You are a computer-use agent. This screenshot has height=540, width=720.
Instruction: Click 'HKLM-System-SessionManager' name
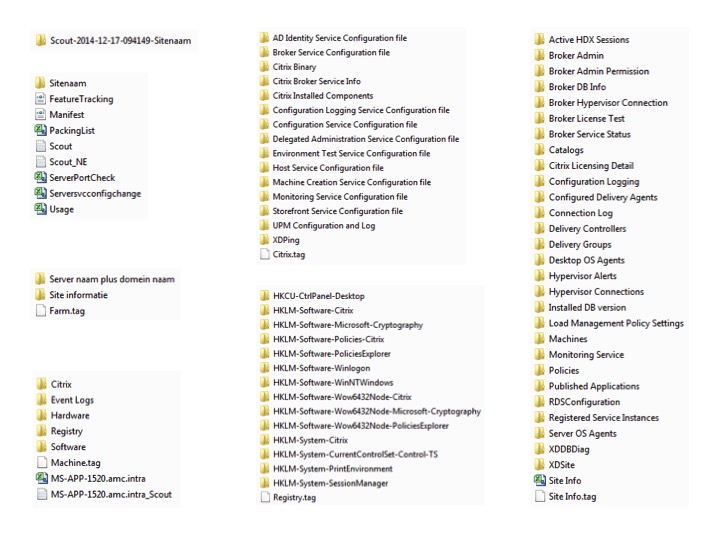pos(331,483)
